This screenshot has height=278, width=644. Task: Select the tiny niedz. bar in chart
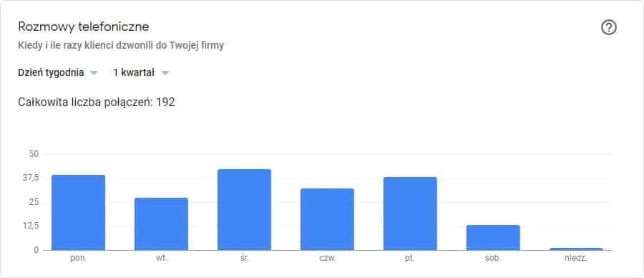[576, 249]
